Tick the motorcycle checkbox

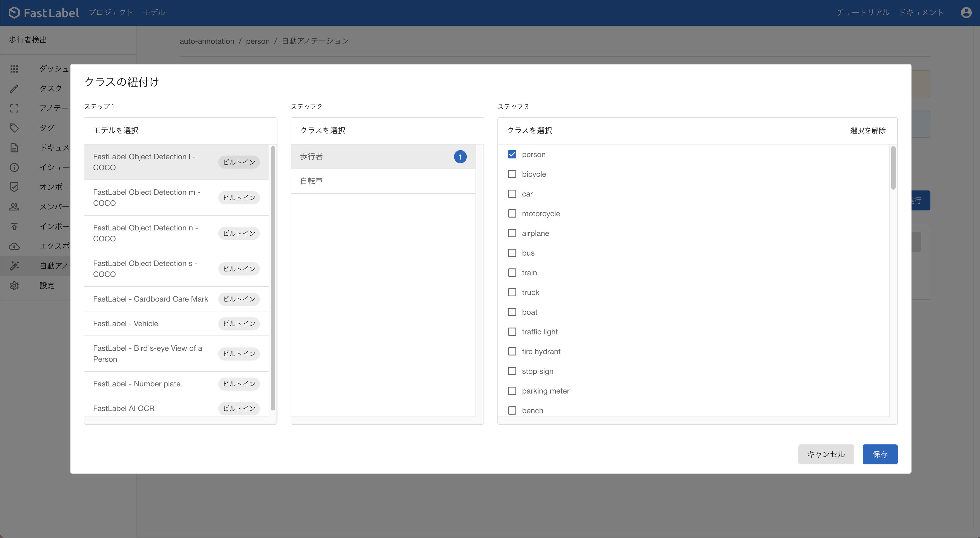[x=512, y=214]
